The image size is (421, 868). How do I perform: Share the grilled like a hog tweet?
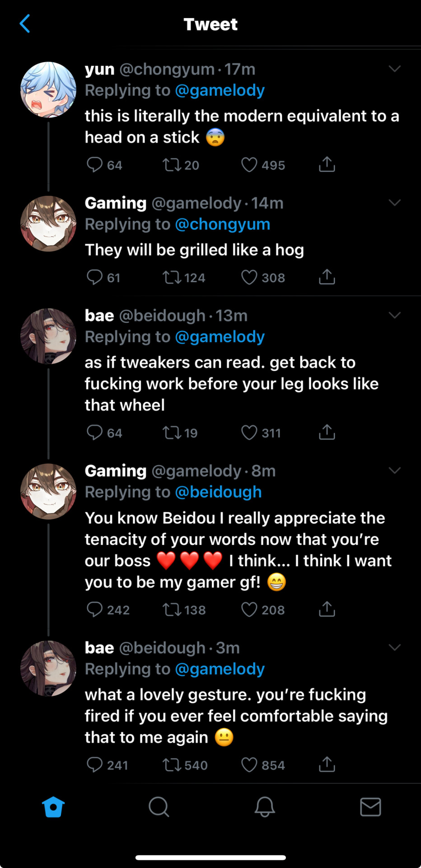(x=327, y=277)
